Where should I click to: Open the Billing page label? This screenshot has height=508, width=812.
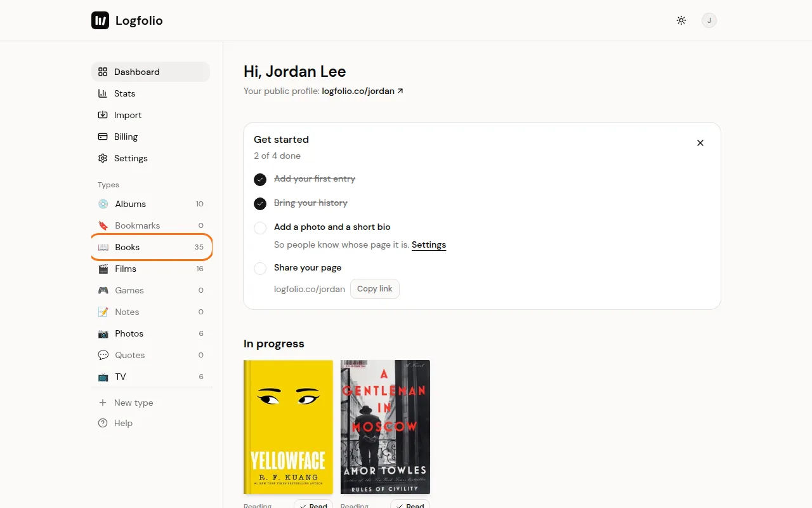pos(126,137)
